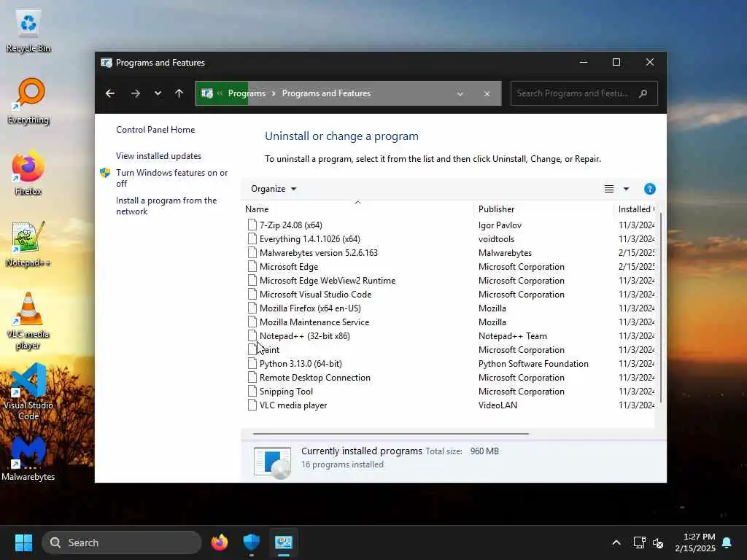This screenshot has height=560, width=747.
Task: Select Mozilla Maintenance Service entry
Action: pyautogui.click(x=450, y=322)
